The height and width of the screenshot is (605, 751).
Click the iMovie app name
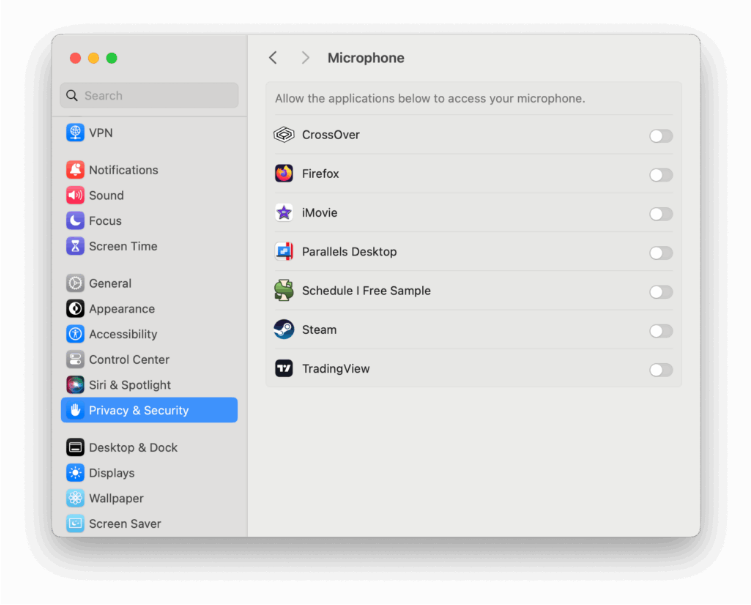tap(319, 213)
